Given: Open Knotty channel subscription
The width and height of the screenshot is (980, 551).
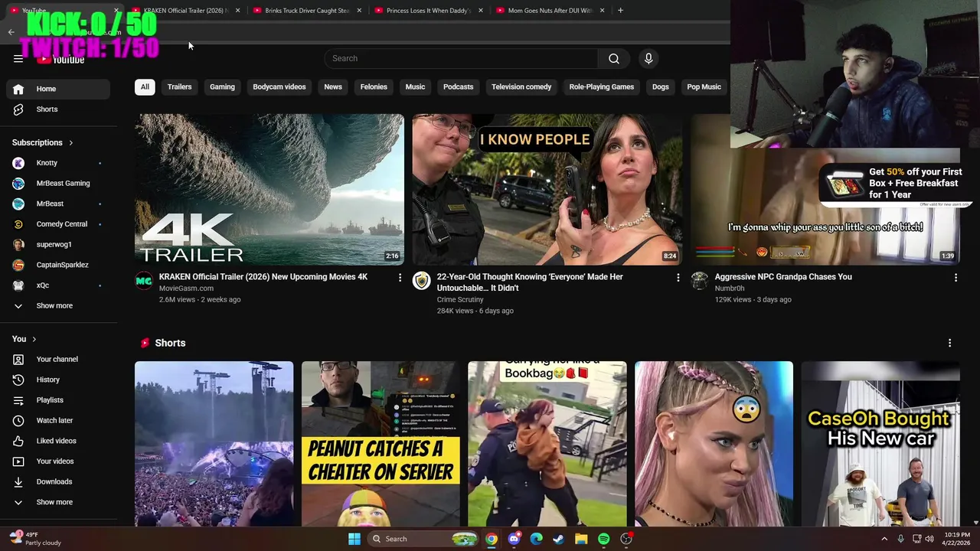Looking at the screenshot, I should [58, 163].
